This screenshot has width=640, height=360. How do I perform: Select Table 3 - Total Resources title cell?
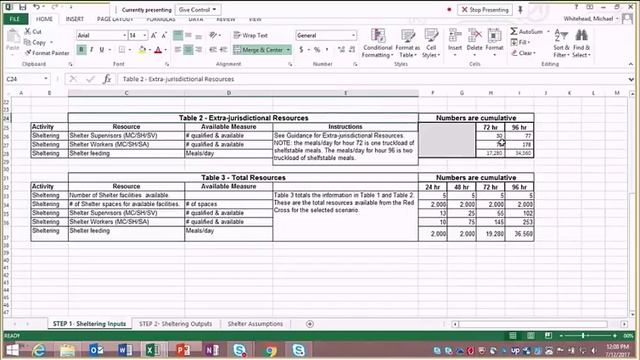point(243,178)
